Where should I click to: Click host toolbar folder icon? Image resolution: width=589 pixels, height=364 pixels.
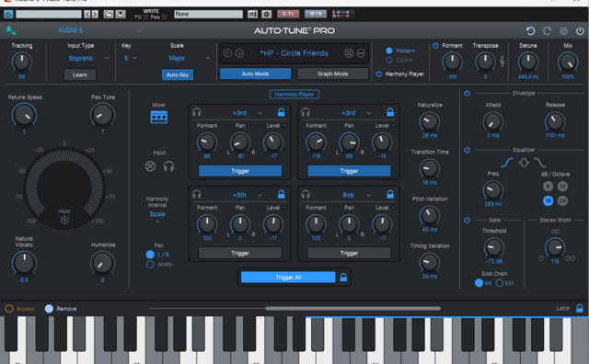[x=109, y=15]
